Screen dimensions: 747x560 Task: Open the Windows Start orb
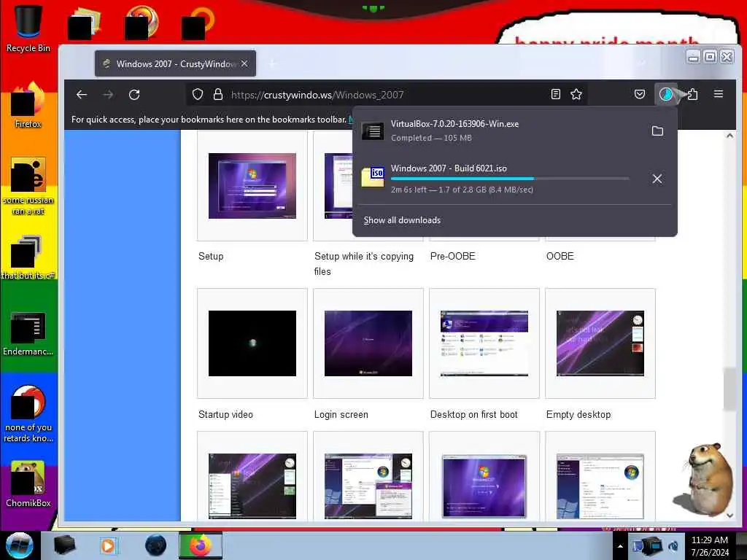[x=19, y=545]
